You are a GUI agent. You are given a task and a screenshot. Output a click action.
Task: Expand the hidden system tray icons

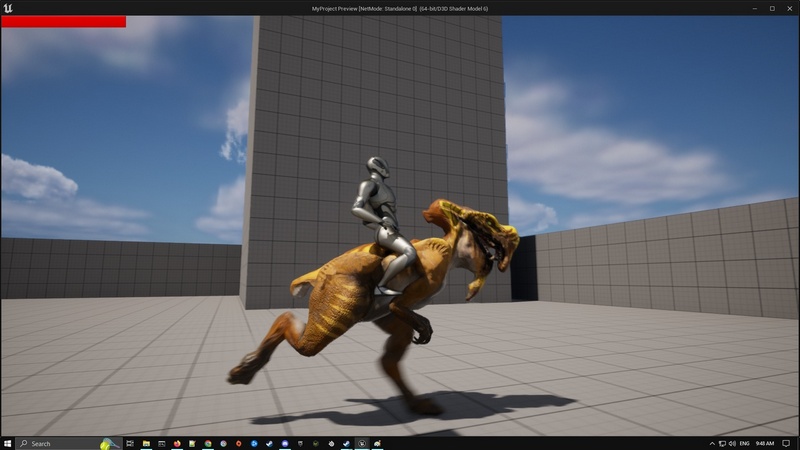tap(711, 443)
